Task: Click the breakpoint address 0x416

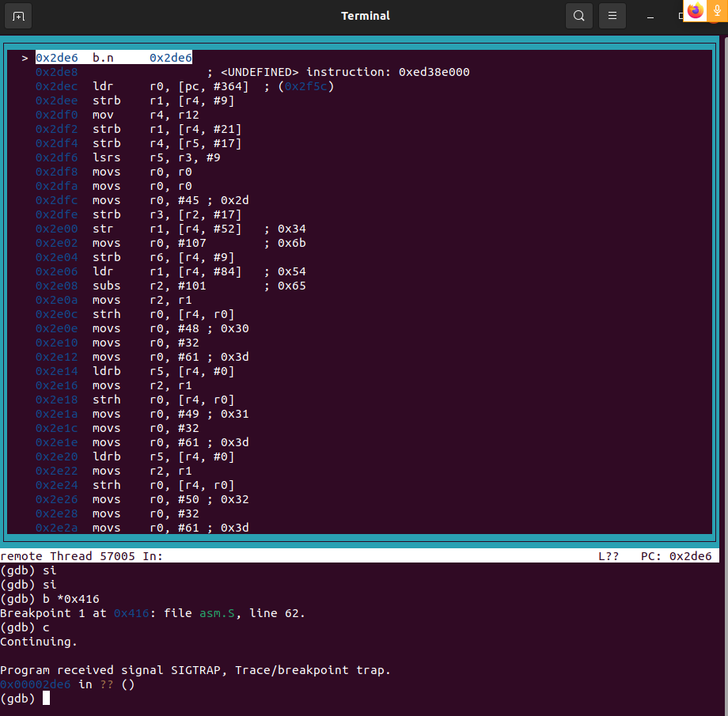Action: click(x=131, y=613)
